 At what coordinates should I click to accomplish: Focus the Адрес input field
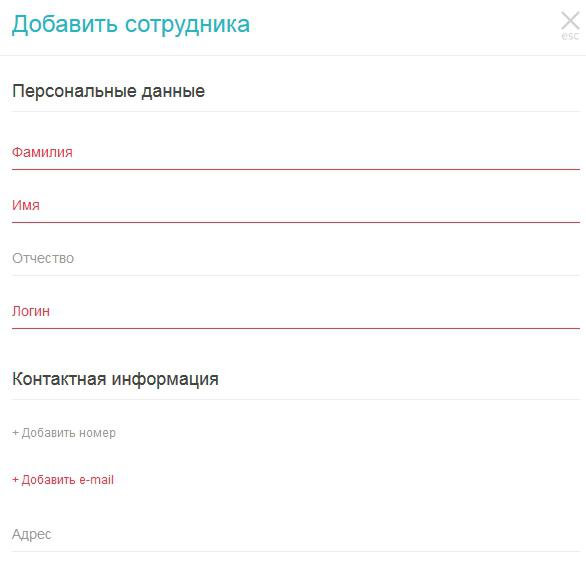pos(296,535)
